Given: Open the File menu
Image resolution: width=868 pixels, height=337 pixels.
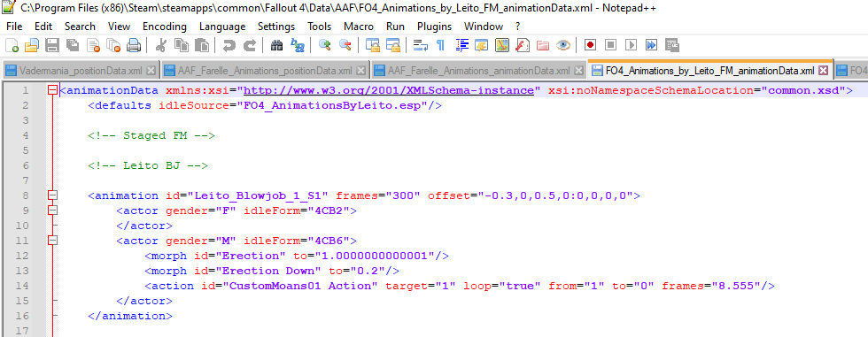Looking at the screenshot, I should coord(14,27).
